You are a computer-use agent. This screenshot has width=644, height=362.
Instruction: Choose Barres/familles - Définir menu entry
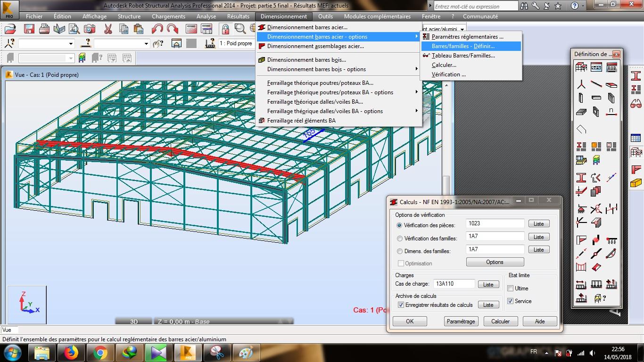[x=471, y=46]
